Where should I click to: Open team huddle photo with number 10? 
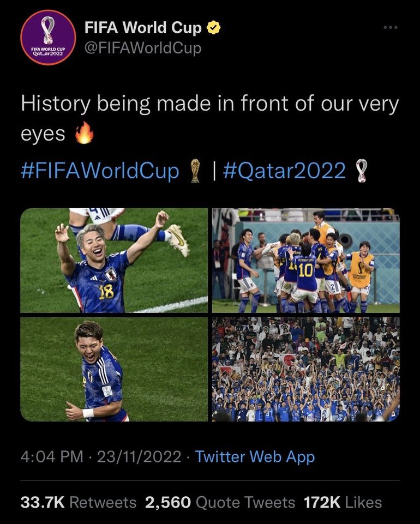pyautogui.click(x=305, y=260)
